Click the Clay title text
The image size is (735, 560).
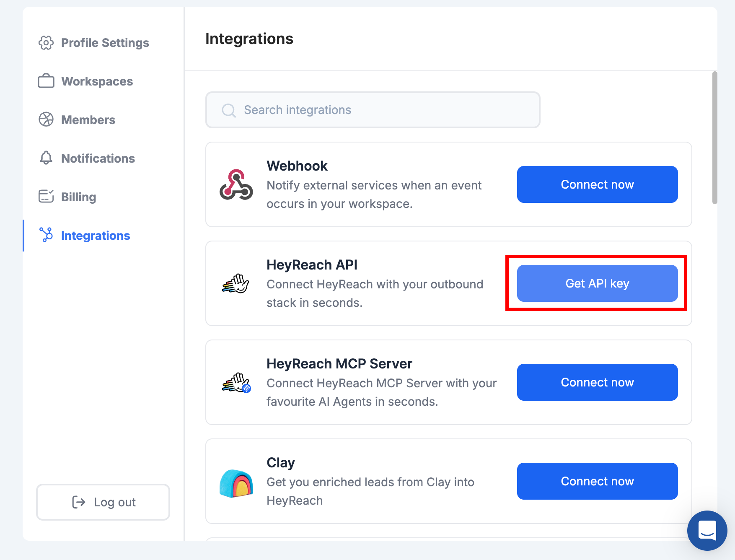coord(281,463)
